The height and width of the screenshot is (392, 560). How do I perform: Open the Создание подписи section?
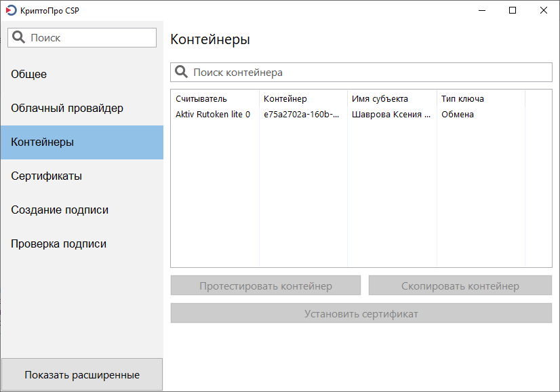(82, 210)
